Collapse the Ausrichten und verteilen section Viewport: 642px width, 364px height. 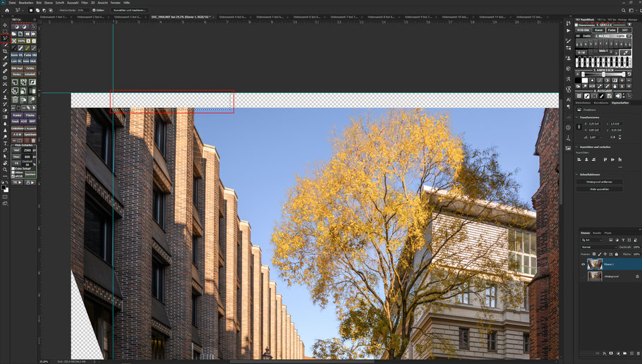[576, 147]
